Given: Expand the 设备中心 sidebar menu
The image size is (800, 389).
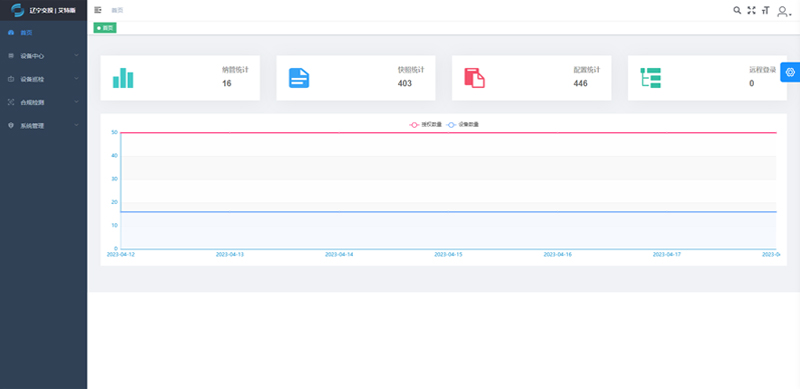Looking at the screenshot, I should 43,56.
